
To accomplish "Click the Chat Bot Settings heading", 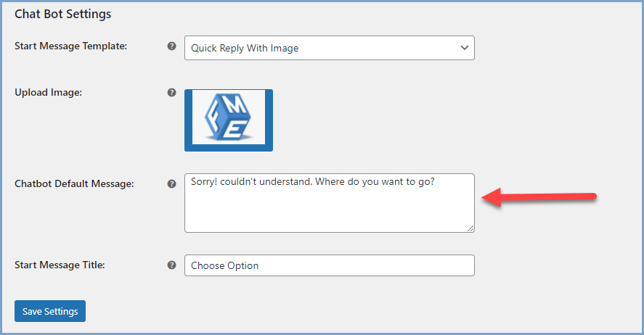I will tap(63, 14).
